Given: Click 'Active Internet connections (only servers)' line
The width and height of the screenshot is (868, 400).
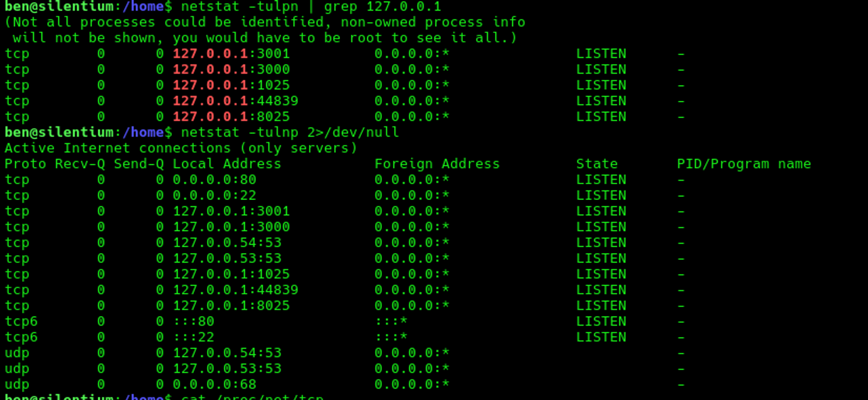Looking at the screenshot, I should (181, 148).
